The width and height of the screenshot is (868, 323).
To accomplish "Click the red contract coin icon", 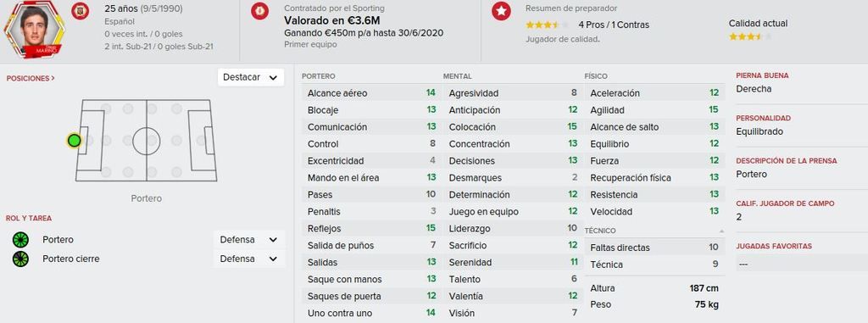I will point(259,10).
